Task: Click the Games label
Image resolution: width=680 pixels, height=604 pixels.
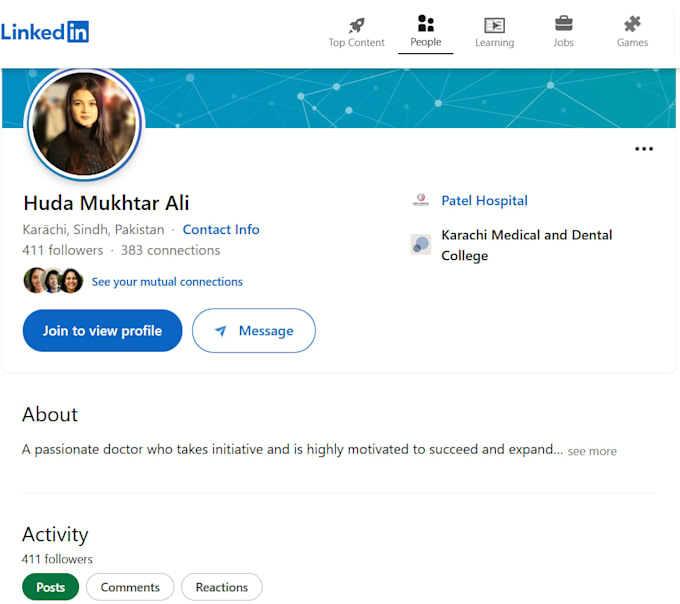Action: click(632, 42)
